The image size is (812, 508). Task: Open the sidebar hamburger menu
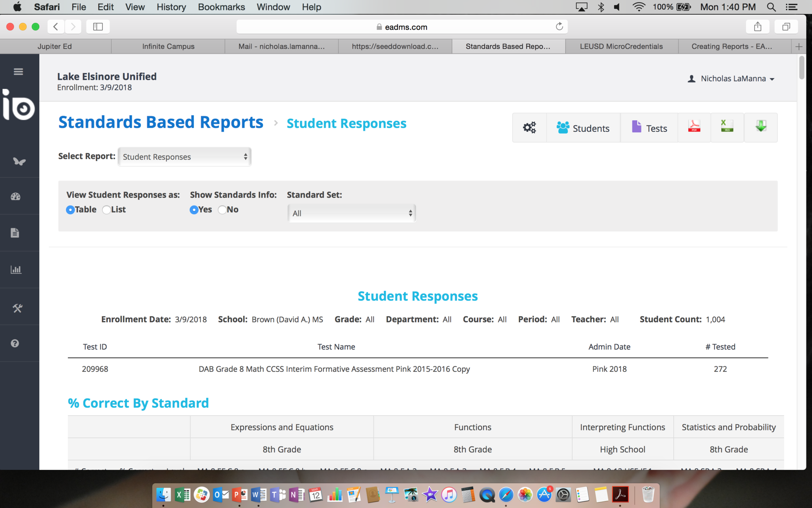pyautogui.click(x=18, y=72)
